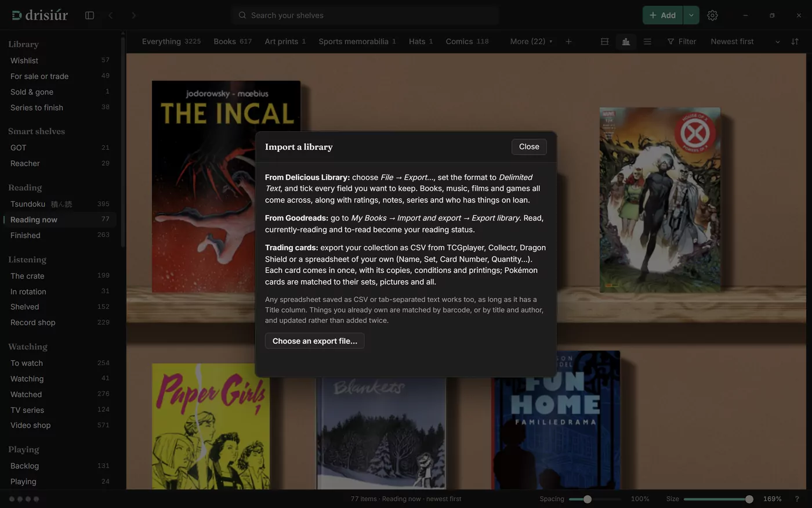Image resolution: width=812 pixels, height=508 pixels.
Task: Adjust the Spacing slider
Action: coord(594,499)
